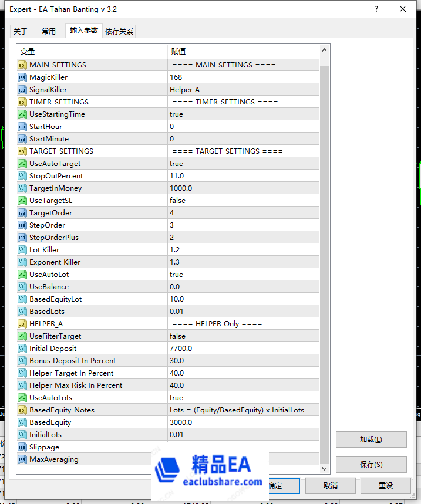Screen dimensions: 421x504
Task: Open the 依存关系 tab
Action: point(119,32)
